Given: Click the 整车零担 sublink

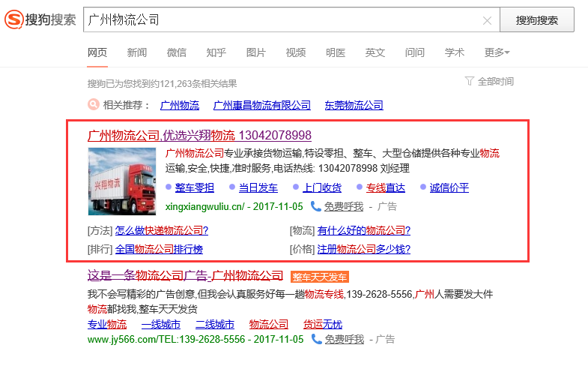Looking at the screenshot, I should pyautogui.click(x=195, y=187).
